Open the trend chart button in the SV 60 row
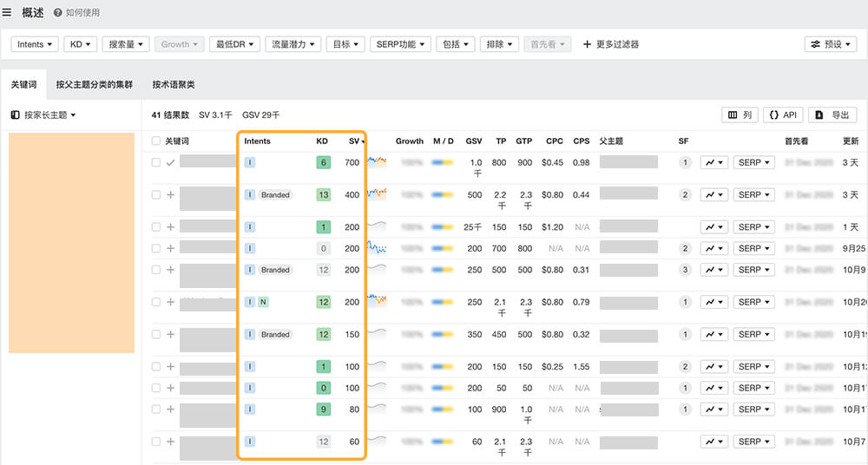 [713, 442]
